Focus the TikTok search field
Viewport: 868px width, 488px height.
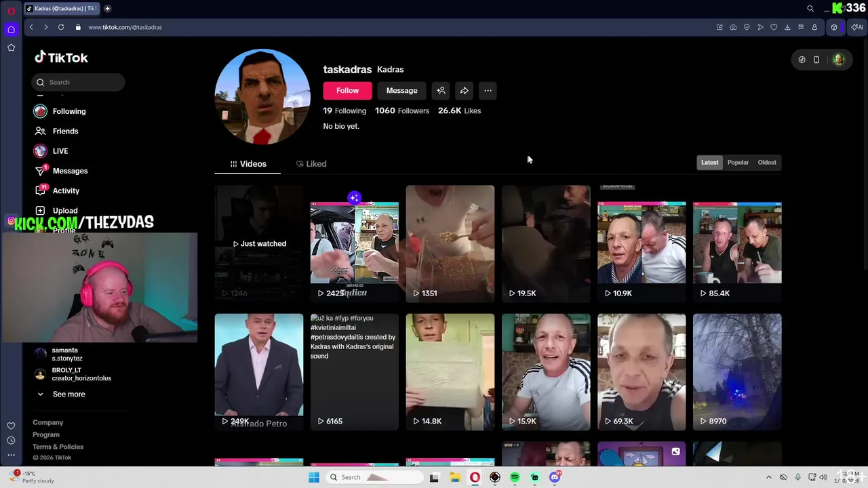(78, 82)
